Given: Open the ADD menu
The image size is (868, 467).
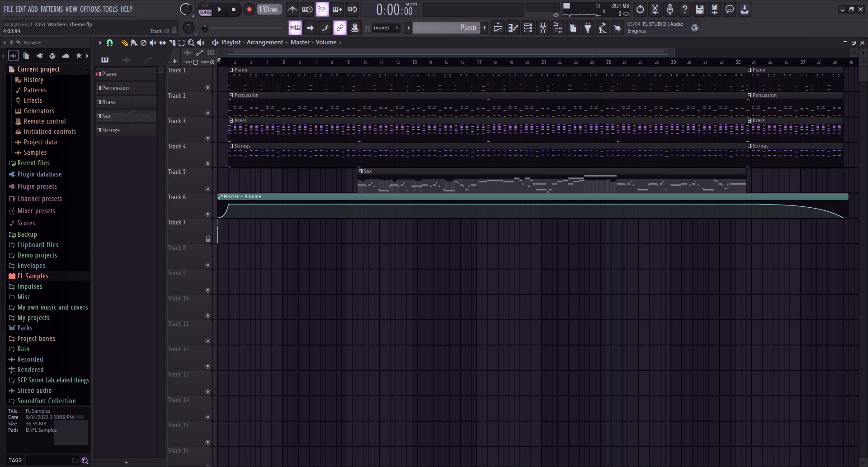Looking at the screenshot, I should 33,9.
